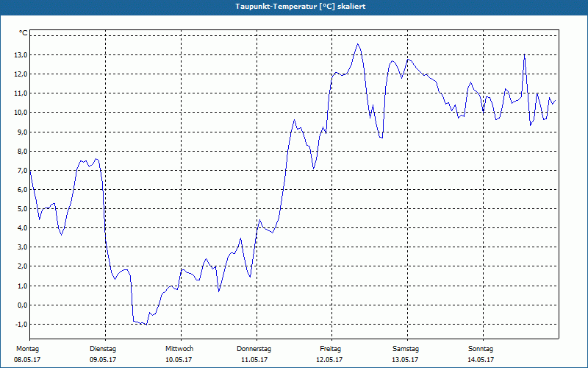Click the 7,0 axis value
Image resolution: width=588 pixels, height=368 pixels.
pos(22,171)
